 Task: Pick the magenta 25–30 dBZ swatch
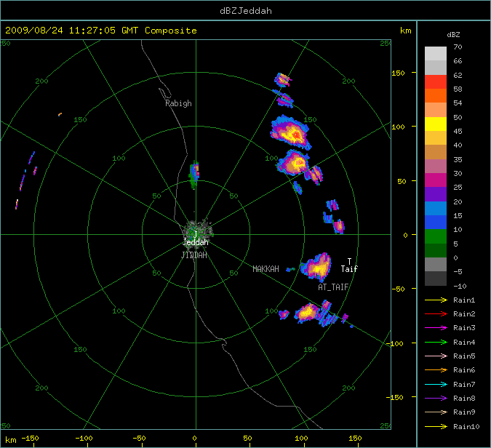[436, 180]
